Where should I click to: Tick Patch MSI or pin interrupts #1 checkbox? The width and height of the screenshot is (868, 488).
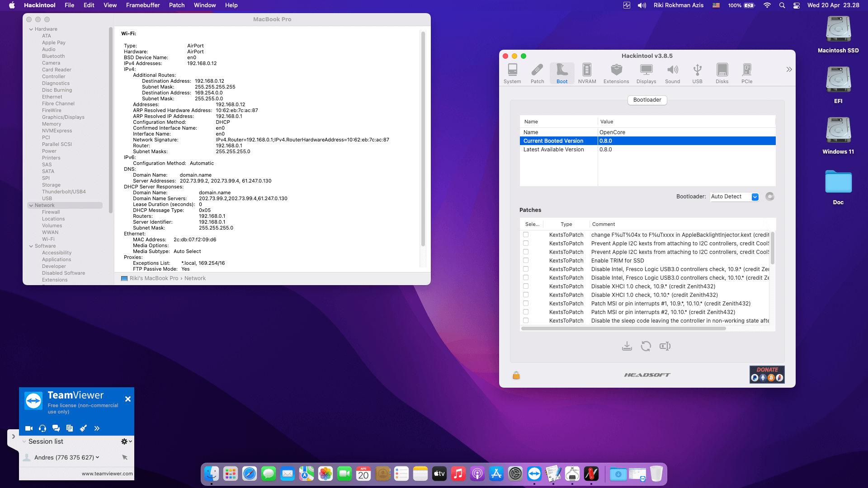(x=526, y=303)
